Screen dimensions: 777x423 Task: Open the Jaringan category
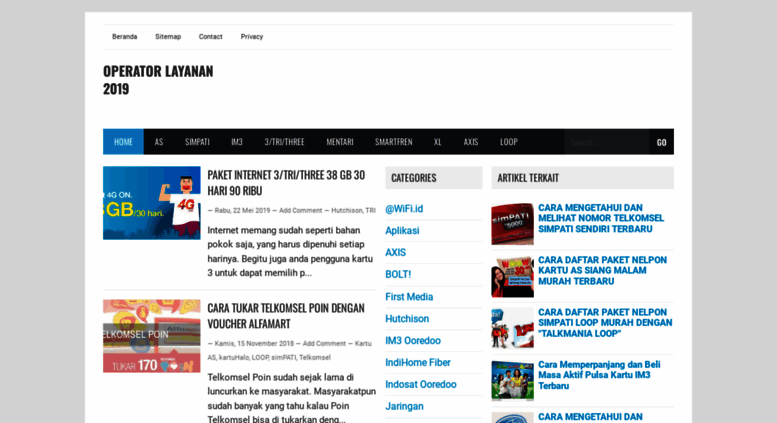point(404,406)
